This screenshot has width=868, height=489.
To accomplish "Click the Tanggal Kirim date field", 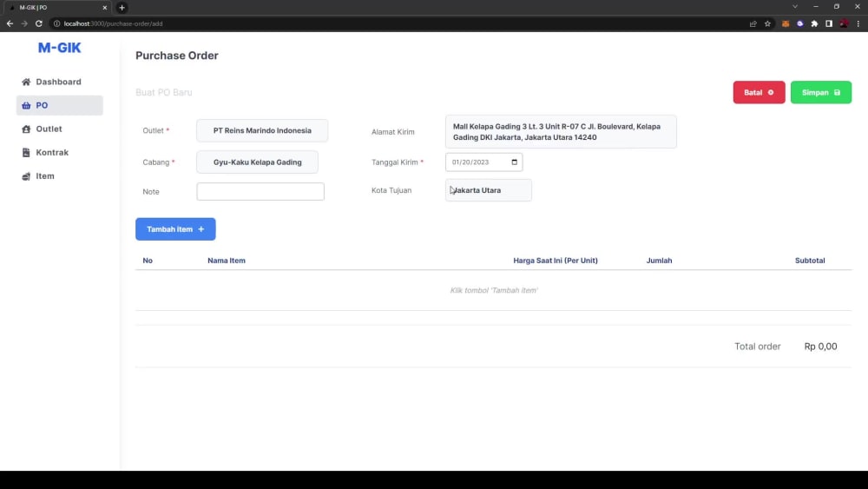I will pos(483,162).
